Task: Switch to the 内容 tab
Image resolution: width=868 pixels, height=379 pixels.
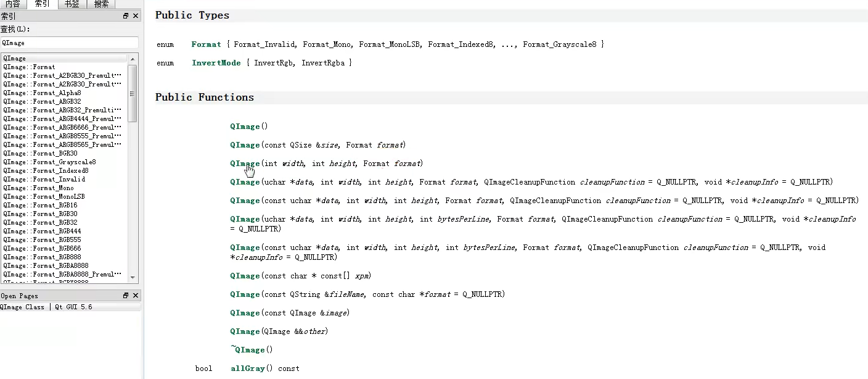Action: [x=13, y=4]
